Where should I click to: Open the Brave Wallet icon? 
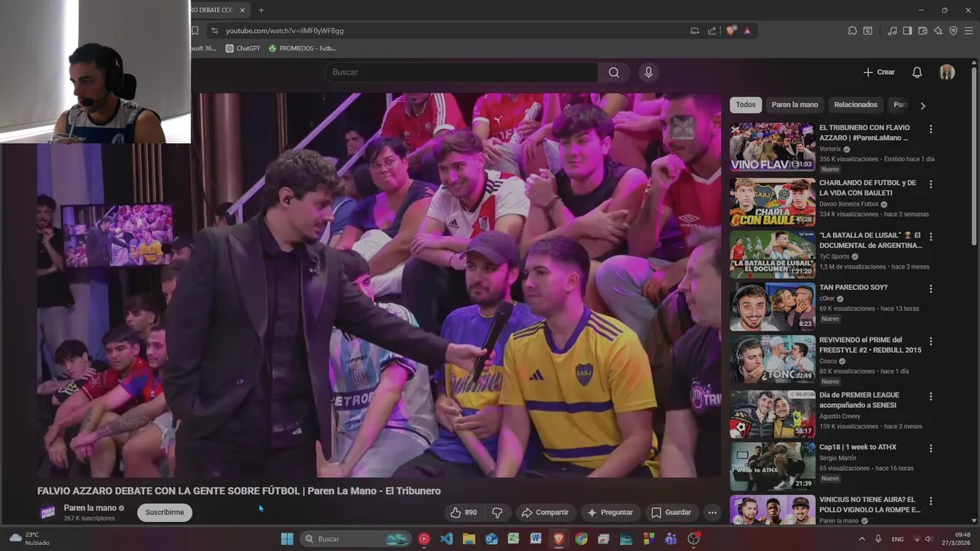point(923,31)
